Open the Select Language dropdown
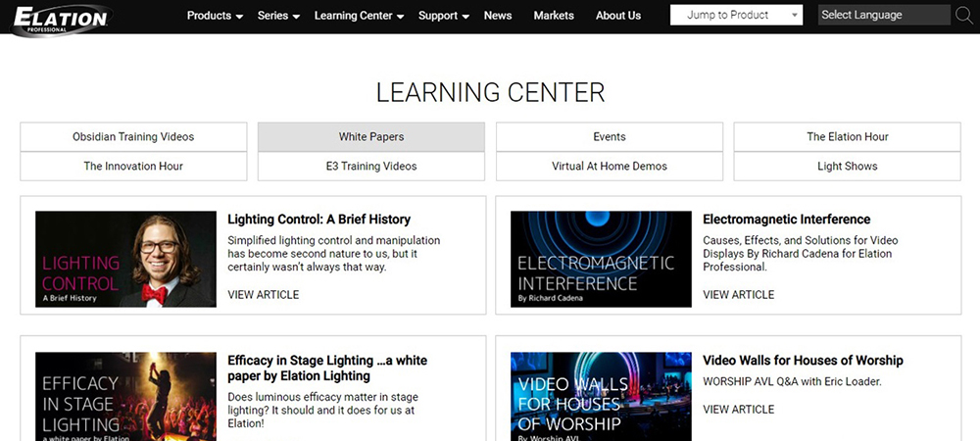The image size is (980, 441). click(x=884, y=15)
